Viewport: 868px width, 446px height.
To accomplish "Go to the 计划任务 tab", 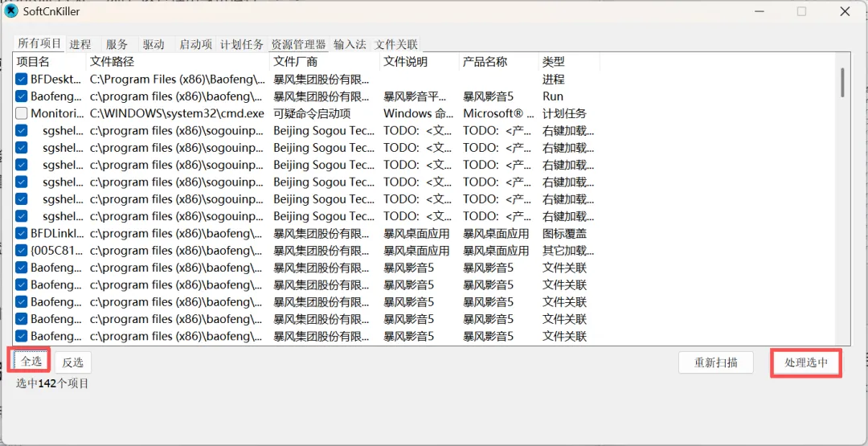I will (x=242, y=45).
